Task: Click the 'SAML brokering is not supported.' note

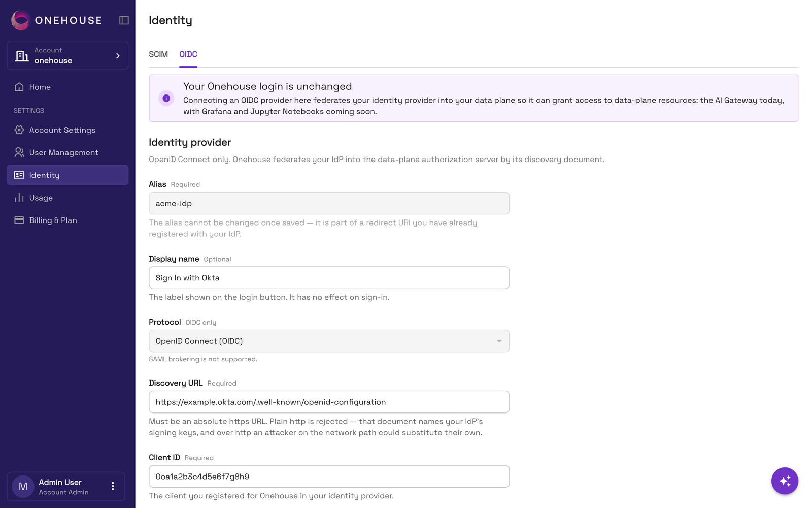Action: coord(203,359)
